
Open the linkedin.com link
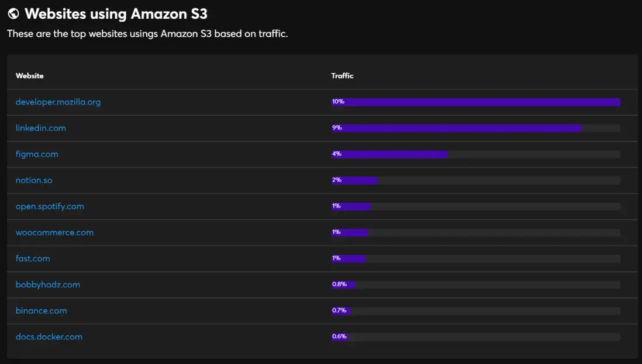tap(40, 128)
